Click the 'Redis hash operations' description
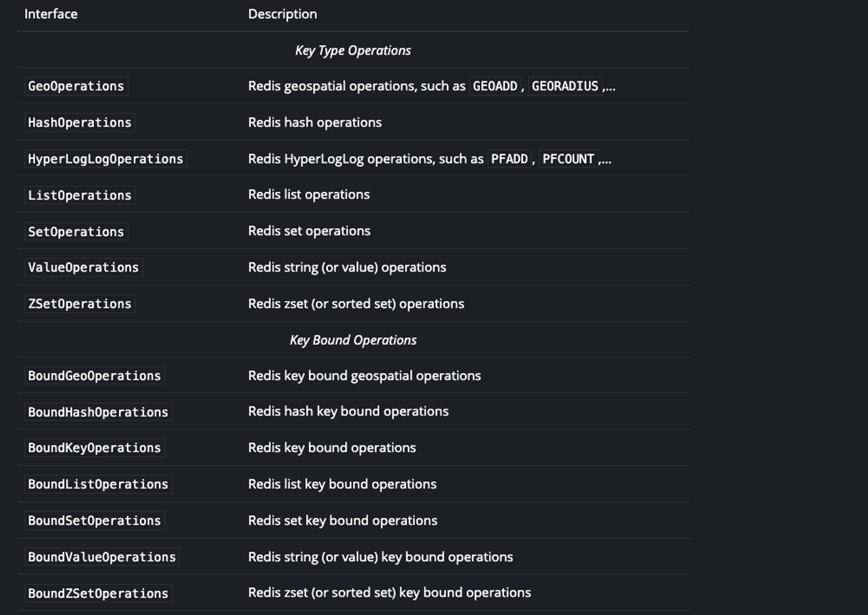 (x=315, y=123)
